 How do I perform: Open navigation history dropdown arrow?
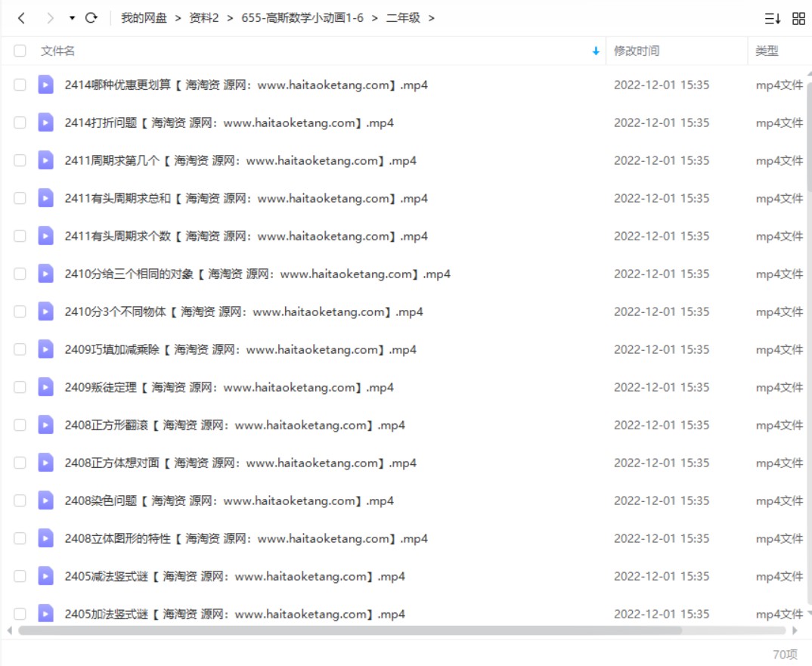tap(72, 18)
